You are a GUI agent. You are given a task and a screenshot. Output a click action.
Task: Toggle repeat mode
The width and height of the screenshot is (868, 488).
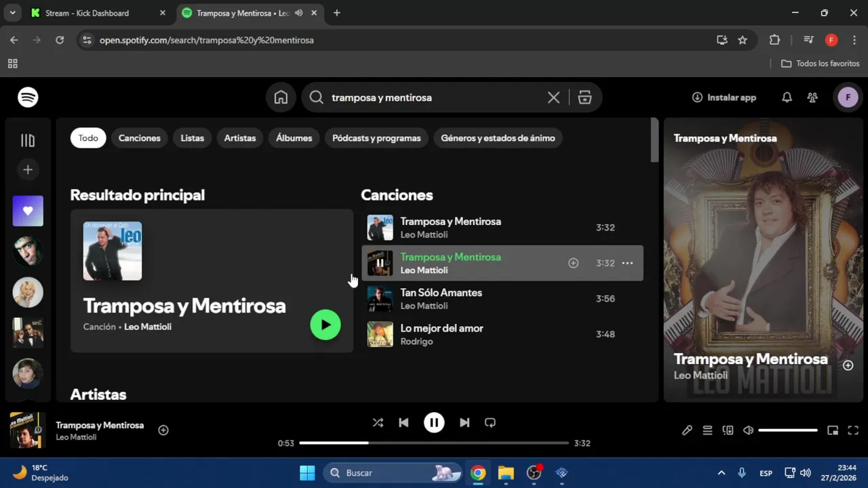[490, 422]
